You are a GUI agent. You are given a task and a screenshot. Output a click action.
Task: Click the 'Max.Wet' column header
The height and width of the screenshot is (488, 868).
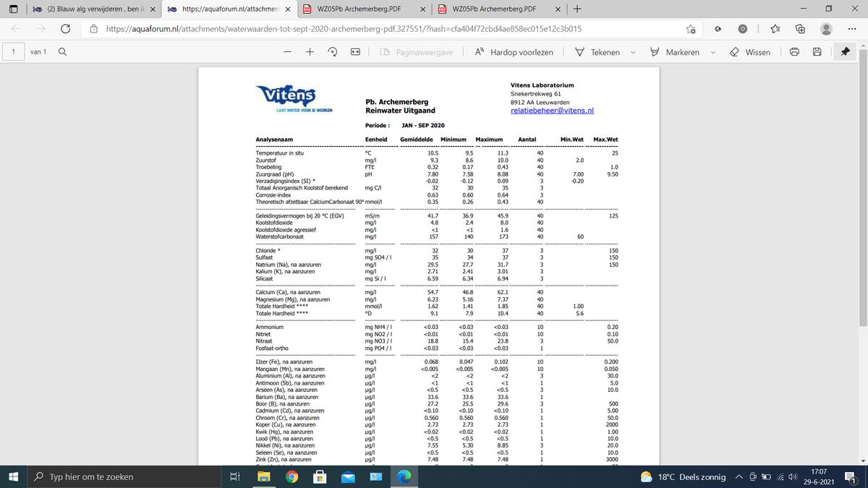click(605, 139)
